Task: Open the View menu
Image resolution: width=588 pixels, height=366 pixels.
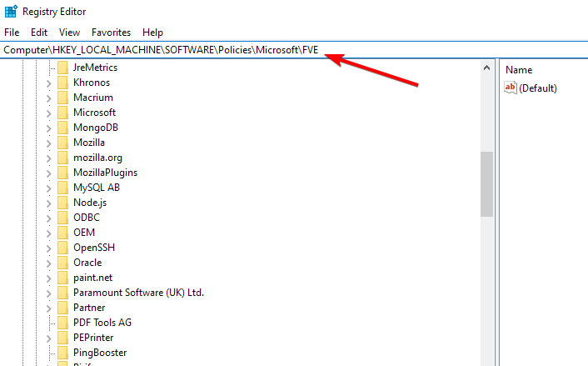Action: tap(69, 33)
